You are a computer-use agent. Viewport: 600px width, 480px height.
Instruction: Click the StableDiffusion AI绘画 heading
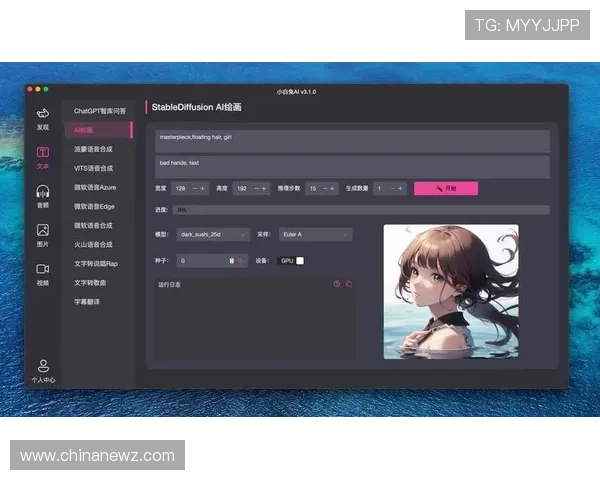pos(197,107)
